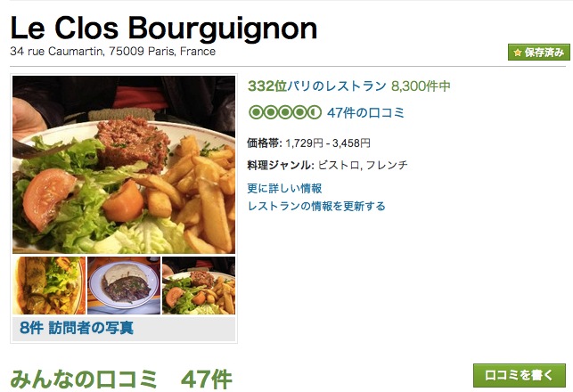
Task: Open the third salad and fries thumbnail
Action: pyautogui.click(x=199, y=285)
